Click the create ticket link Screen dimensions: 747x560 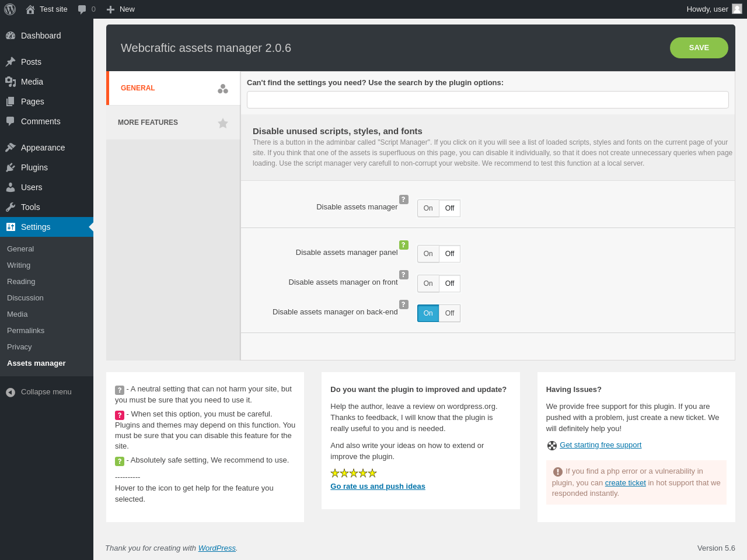pos(626,482)
